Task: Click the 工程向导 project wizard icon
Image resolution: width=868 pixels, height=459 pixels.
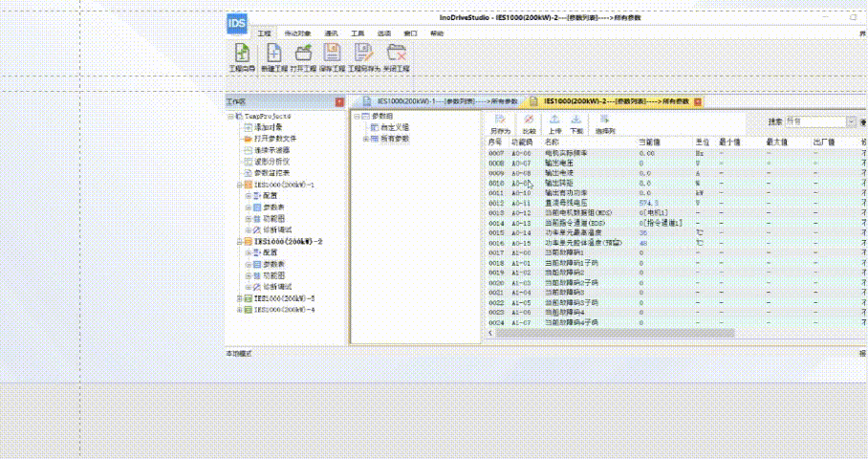Action: tap(242, 54)
